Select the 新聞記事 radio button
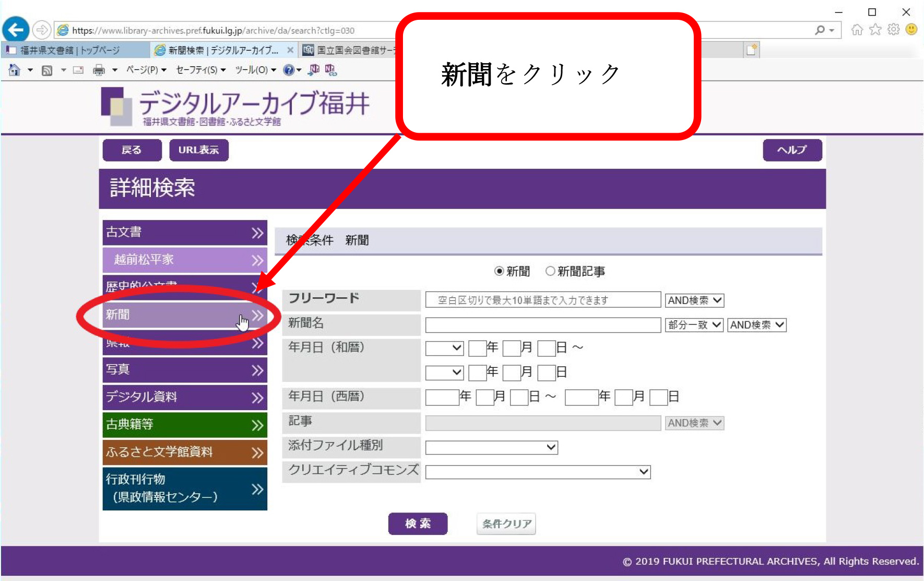The image size is (924, 581). (550, 271)
